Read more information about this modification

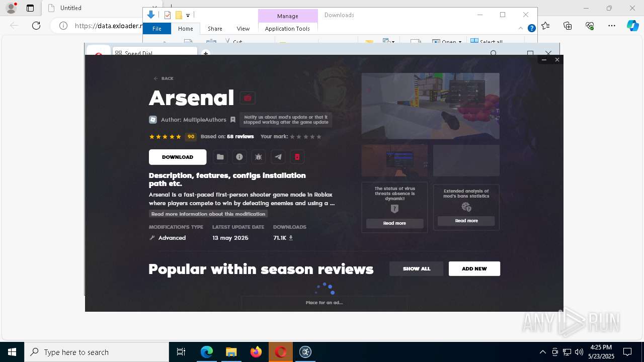(x=208, y=214)
